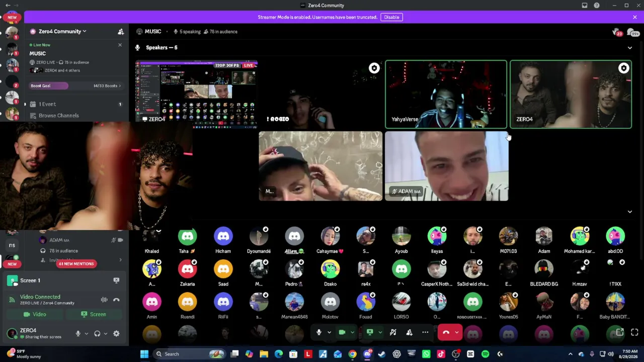Show hidden system tray icons
Image resolution: width=644 pixels, height=362 pixels.
pos(570,354)
